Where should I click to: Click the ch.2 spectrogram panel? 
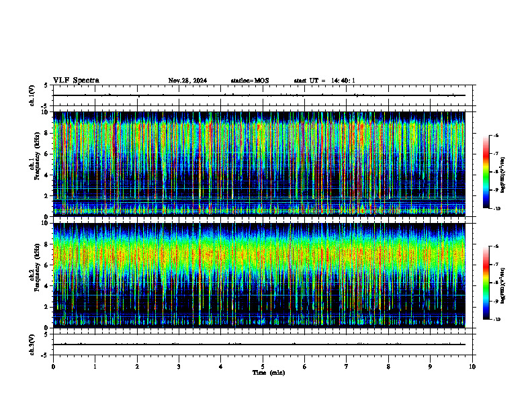click(x=259, y=275)
